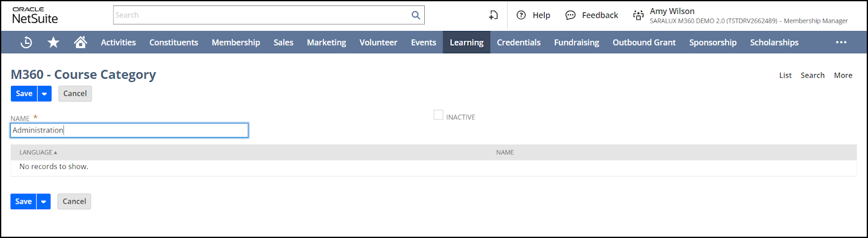Show more menus via the ellipsis icon
Image resolution: width=868 pixels, height=238 pixels.
841,42
